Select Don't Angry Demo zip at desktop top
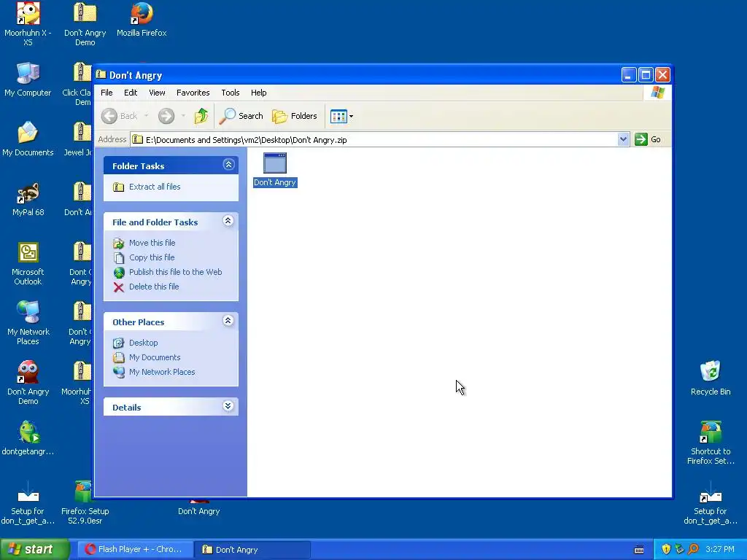This screenshot has width=747, height=560. pyautogui.click(x=85, y=24)
